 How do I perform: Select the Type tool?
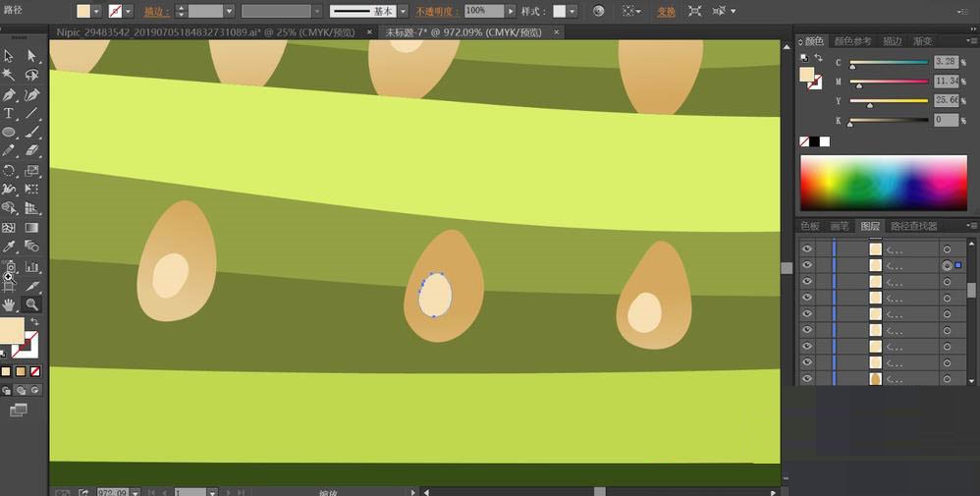click(9, 114)
